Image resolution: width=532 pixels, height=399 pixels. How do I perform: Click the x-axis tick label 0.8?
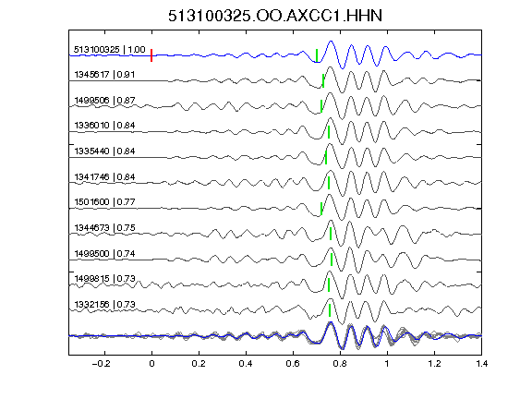coord(340,364)
